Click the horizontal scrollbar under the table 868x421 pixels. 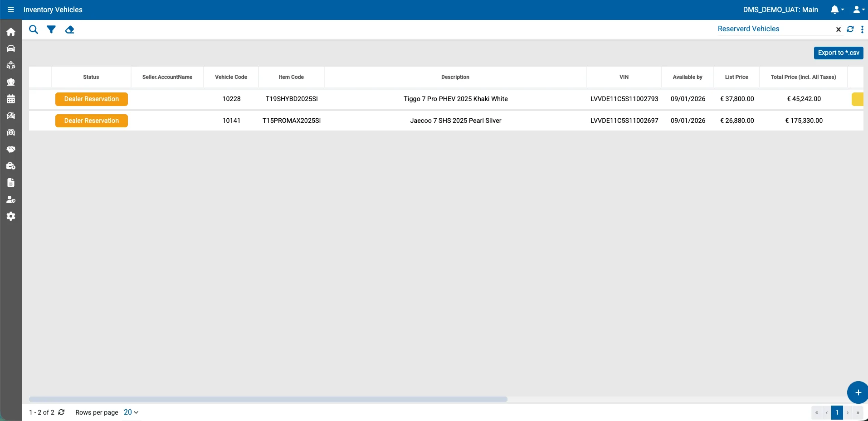[x=268, y=399]
